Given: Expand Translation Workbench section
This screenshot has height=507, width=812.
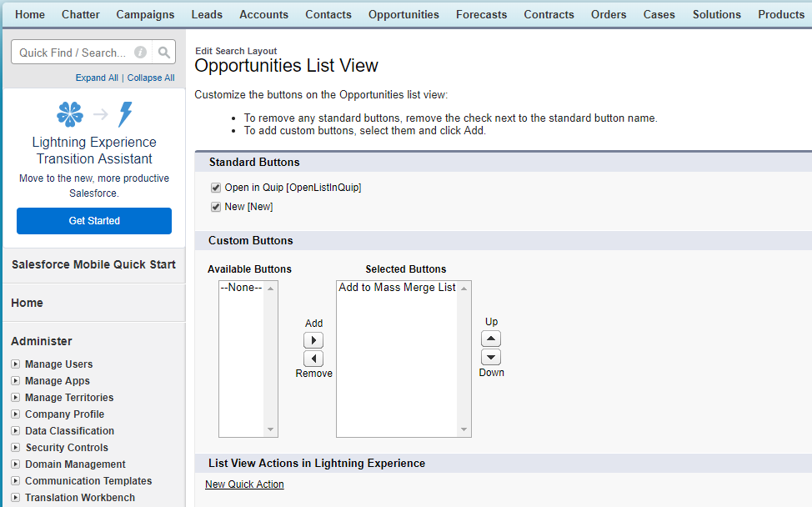Looking at the screenshot, I should pyautogui.click(x=16, y=498).
